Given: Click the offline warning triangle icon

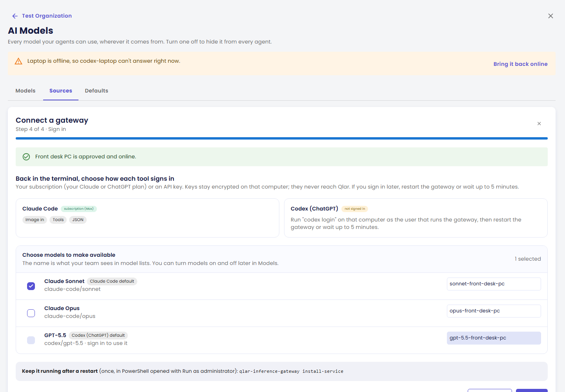Looking at the screenshot, I should (18, 61).
